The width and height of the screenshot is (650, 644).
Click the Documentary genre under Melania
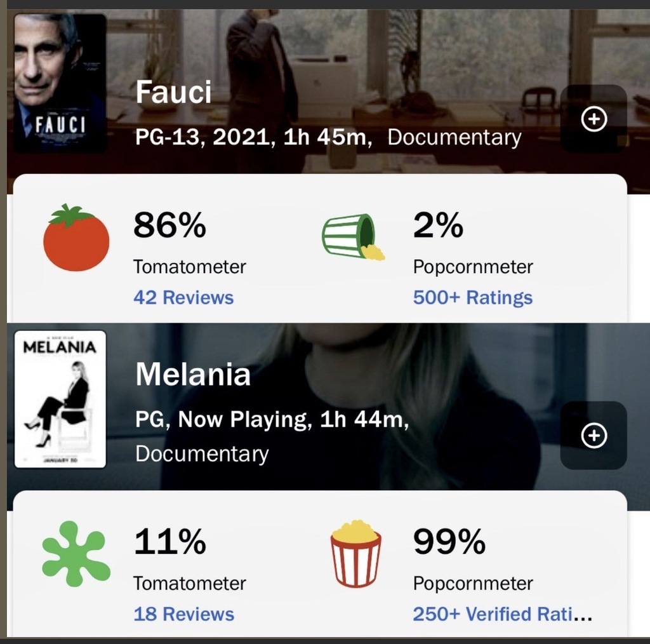click(x=202, y=454)
